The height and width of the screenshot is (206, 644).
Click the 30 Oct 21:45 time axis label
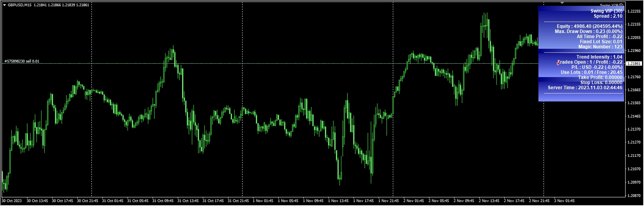[88, 201]
